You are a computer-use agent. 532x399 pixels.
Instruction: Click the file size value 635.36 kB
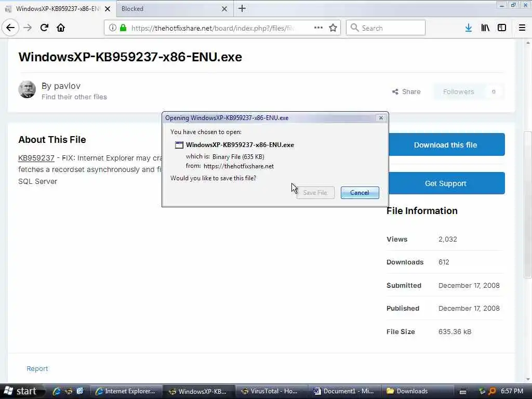(x=455, y=331)
